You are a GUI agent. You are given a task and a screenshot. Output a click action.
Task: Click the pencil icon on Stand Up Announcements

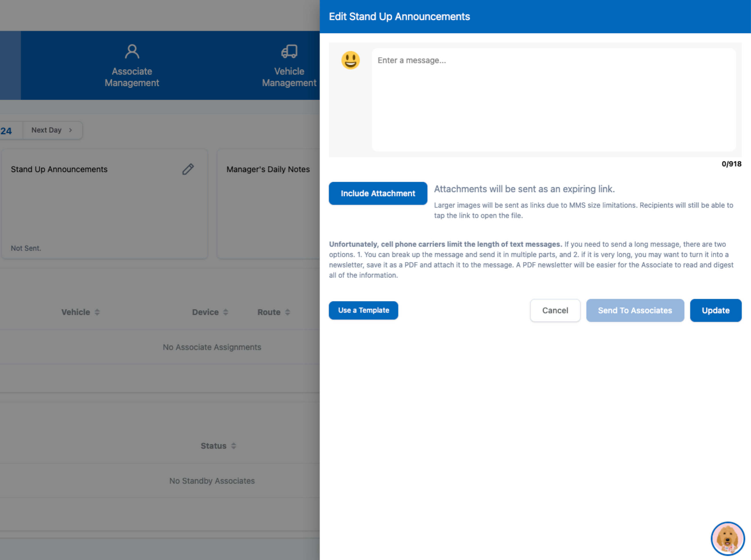(x=188, y=169)
